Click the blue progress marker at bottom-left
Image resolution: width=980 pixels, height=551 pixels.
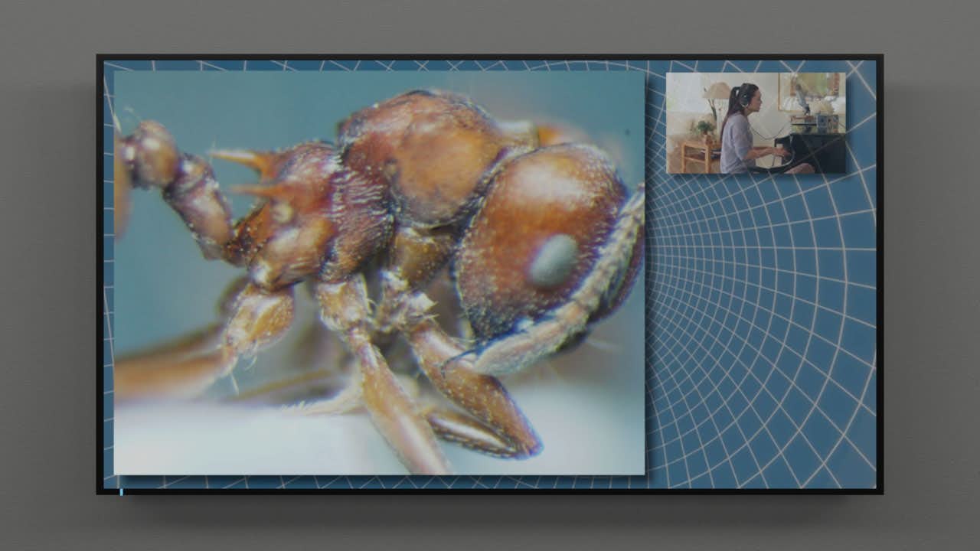tap(121, 491)
